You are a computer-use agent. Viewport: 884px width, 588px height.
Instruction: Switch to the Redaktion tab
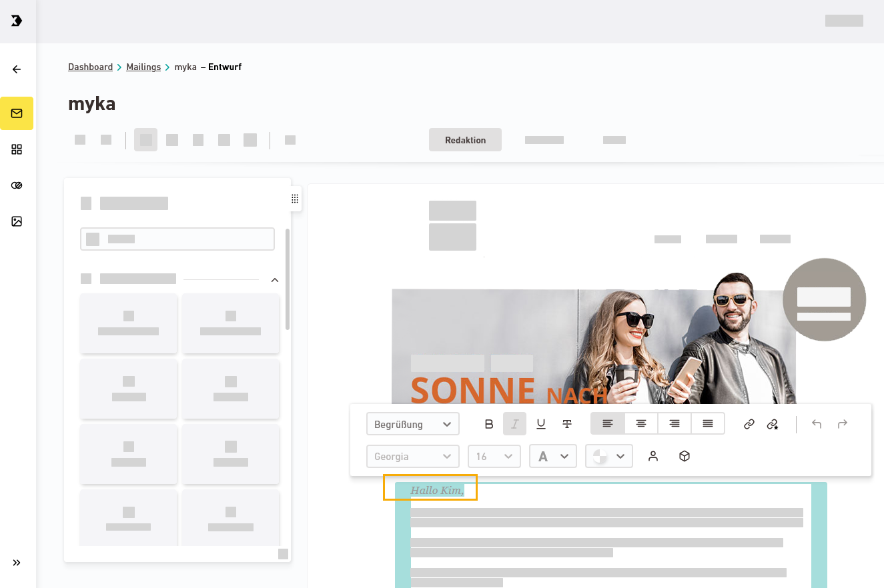click(x=465, y=140)
